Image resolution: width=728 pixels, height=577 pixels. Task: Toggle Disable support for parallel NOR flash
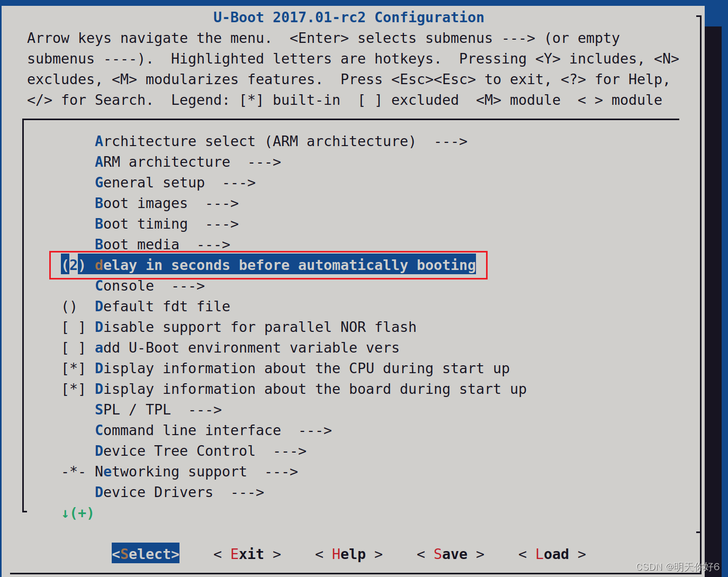73,327
